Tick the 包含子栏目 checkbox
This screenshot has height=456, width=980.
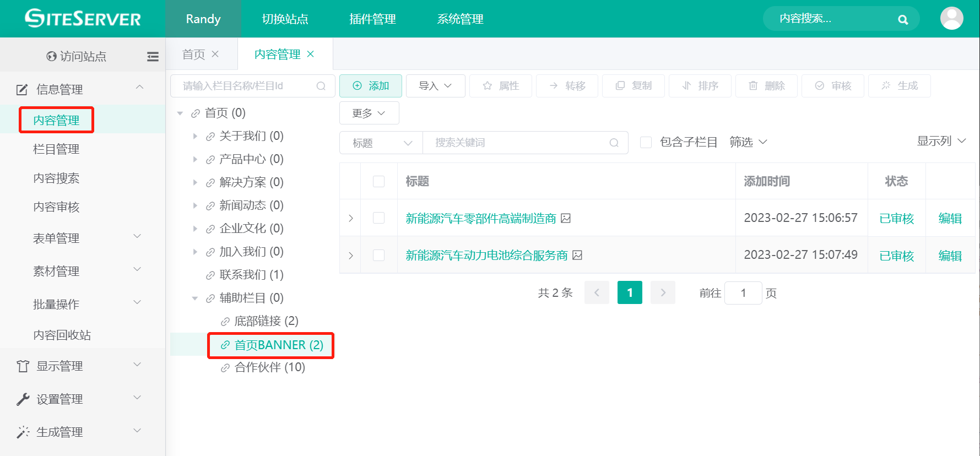646,143
